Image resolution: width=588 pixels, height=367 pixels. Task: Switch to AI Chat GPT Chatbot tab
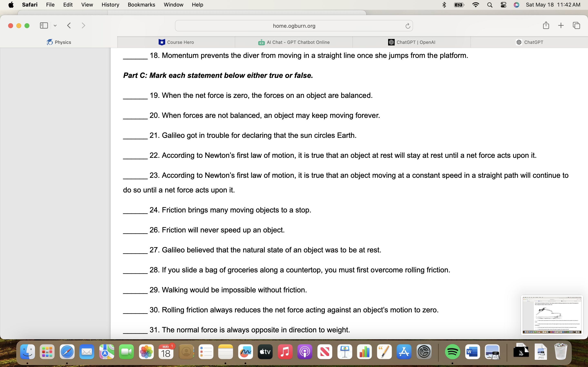pyautogui.click(x=294, y=42)
